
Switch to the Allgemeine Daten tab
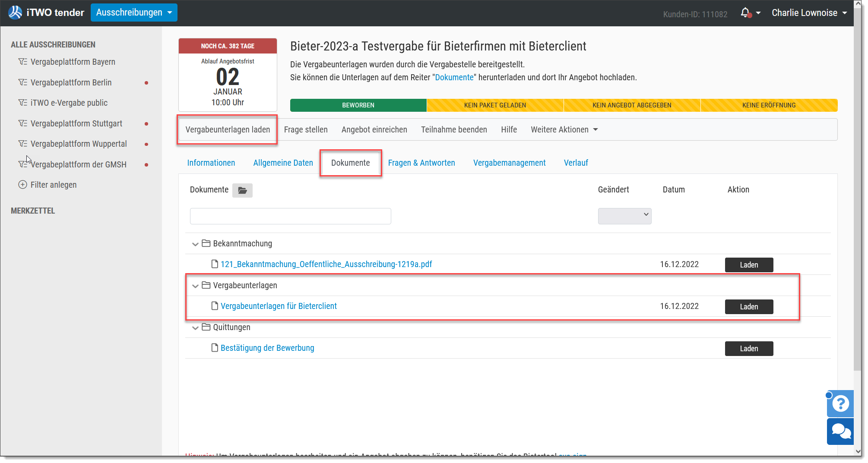coord(283,163)
